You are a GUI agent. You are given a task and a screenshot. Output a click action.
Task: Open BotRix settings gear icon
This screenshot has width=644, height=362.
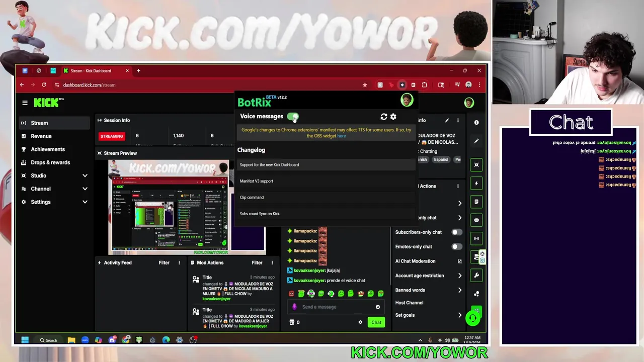[393, 117]
